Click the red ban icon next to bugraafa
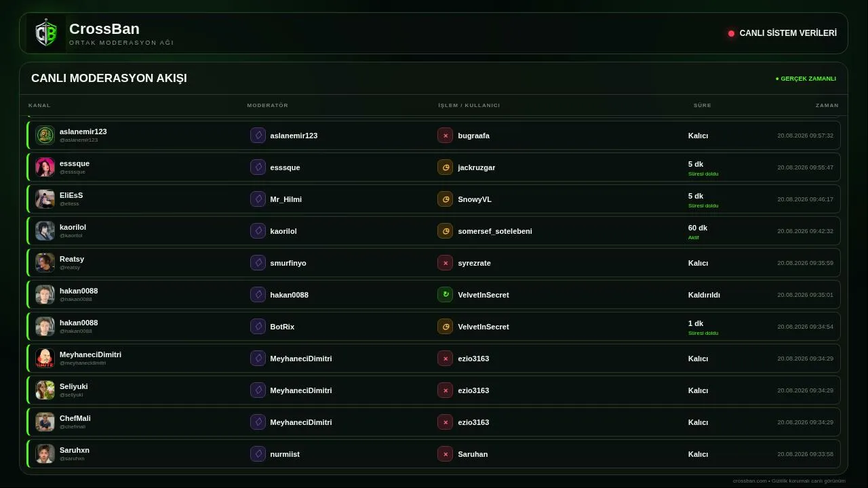This screenshot has height=488, width=868. click(x=445, y=136)
